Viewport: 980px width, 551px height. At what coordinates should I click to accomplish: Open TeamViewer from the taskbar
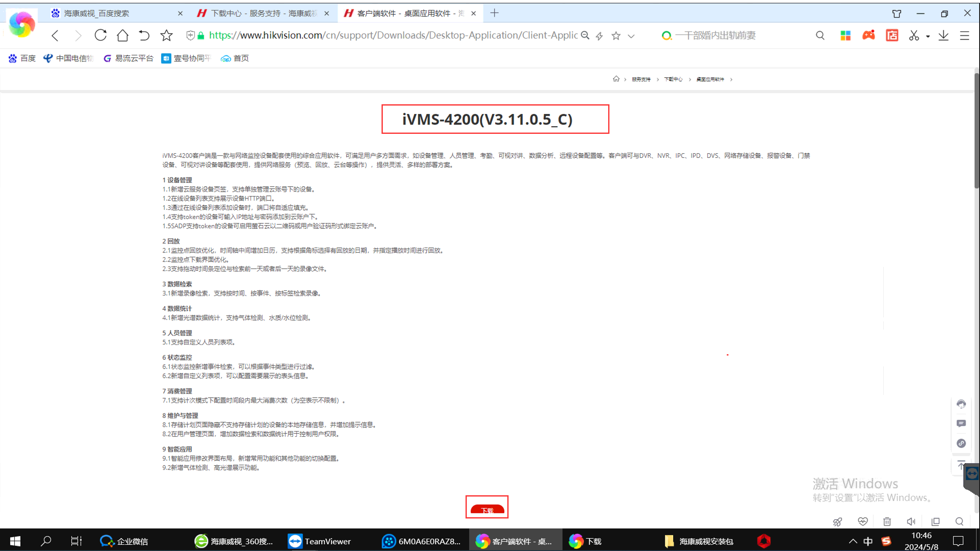click(319, 541)
